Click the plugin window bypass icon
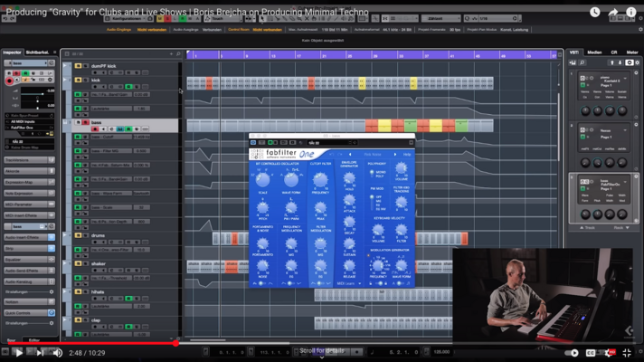This screenshot has width=644, height=362. click(253, 143)
